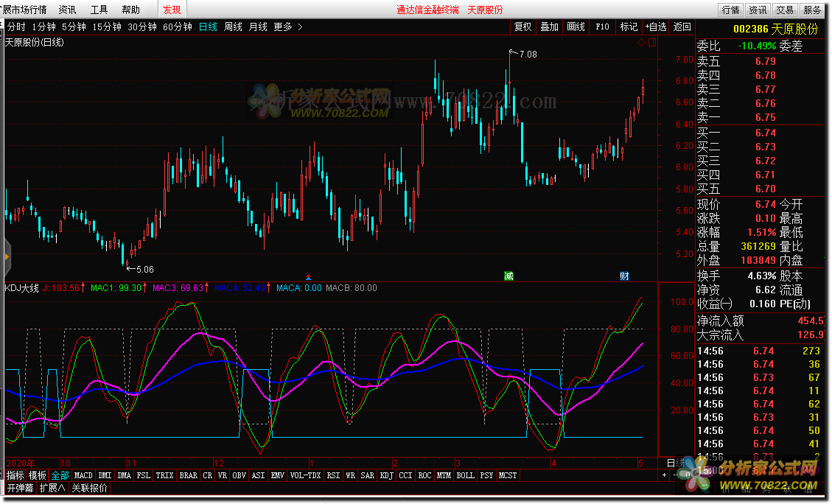Select the 模板 tab

pyautogui.click(x=38, y=475)
